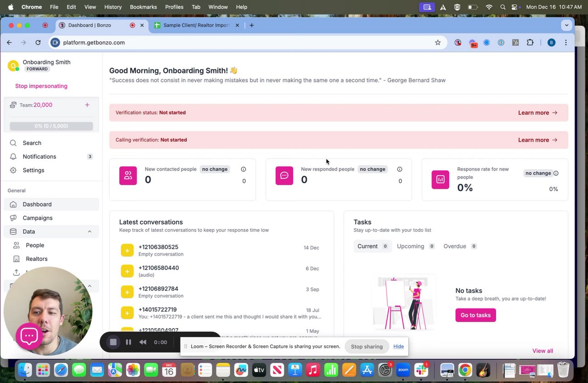Click info icon beside New contacted people

click(243, 169)
